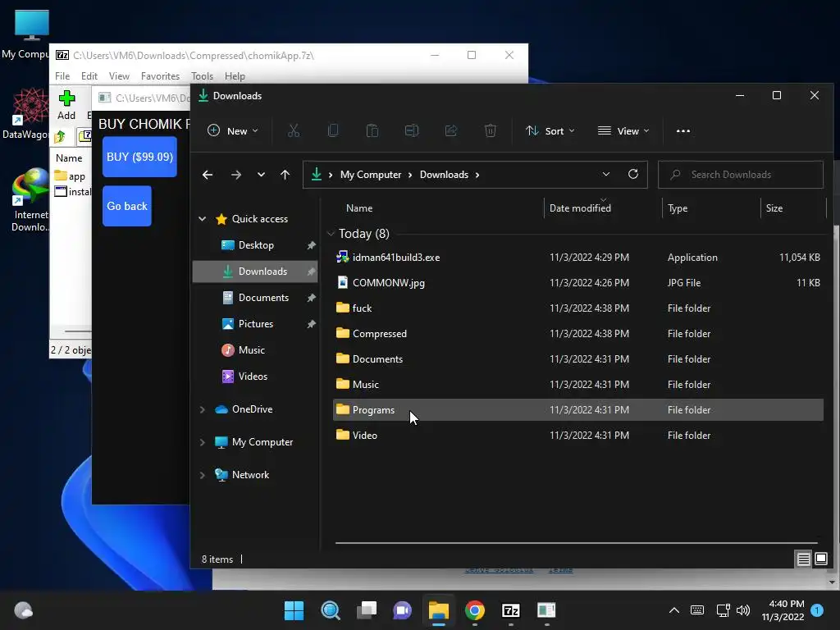Screen dimensions: 840x630
Task: Select Desktop in Quick access
Action: (x=255, y=245)
